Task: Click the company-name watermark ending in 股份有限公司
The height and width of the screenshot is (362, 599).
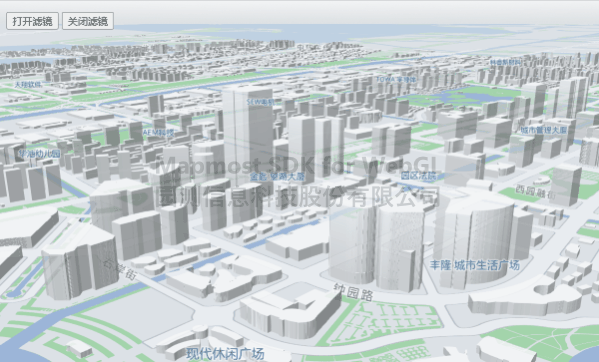Action: 298,195
